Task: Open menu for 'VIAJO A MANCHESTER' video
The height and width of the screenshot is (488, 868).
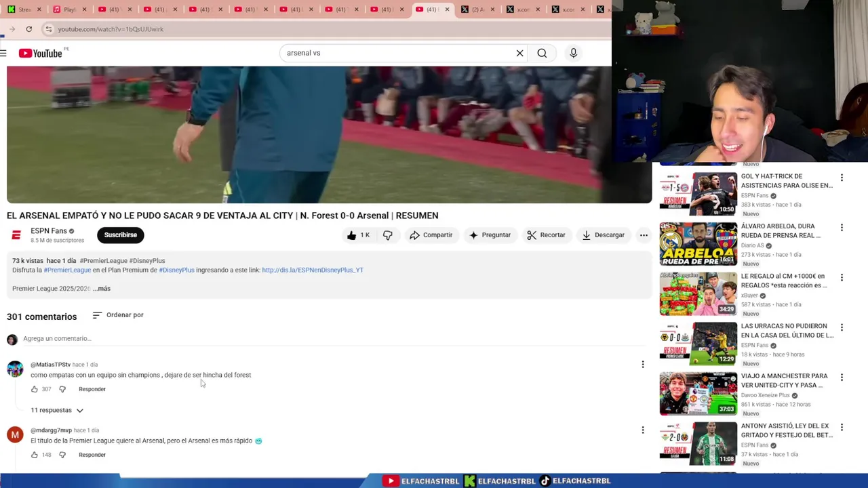Action: [842, 378]
